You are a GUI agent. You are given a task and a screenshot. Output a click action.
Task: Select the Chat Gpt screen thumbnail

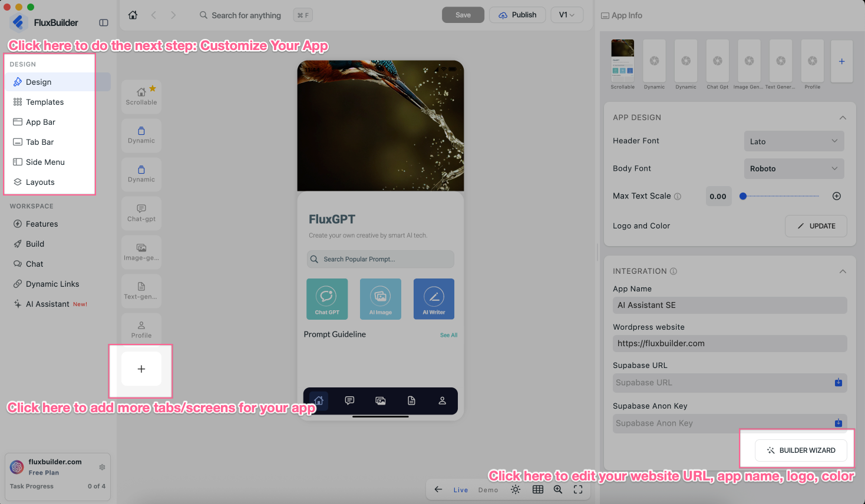pyautogui.click(x=718, y=61)
